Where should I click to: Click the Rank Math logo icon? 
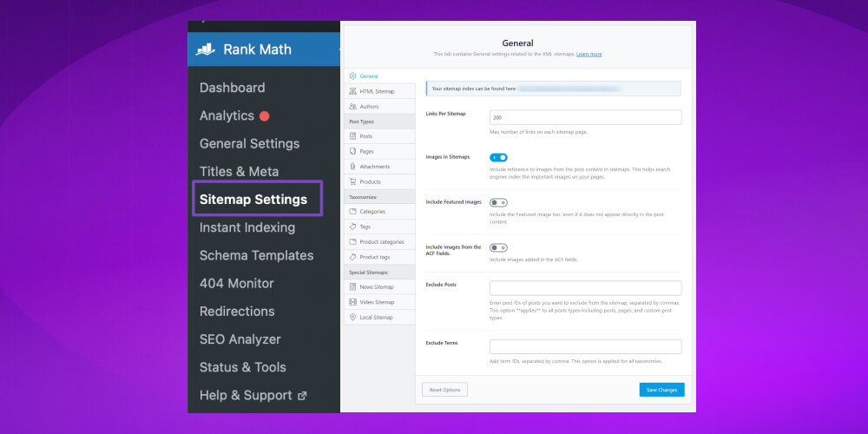pos(206,49)
